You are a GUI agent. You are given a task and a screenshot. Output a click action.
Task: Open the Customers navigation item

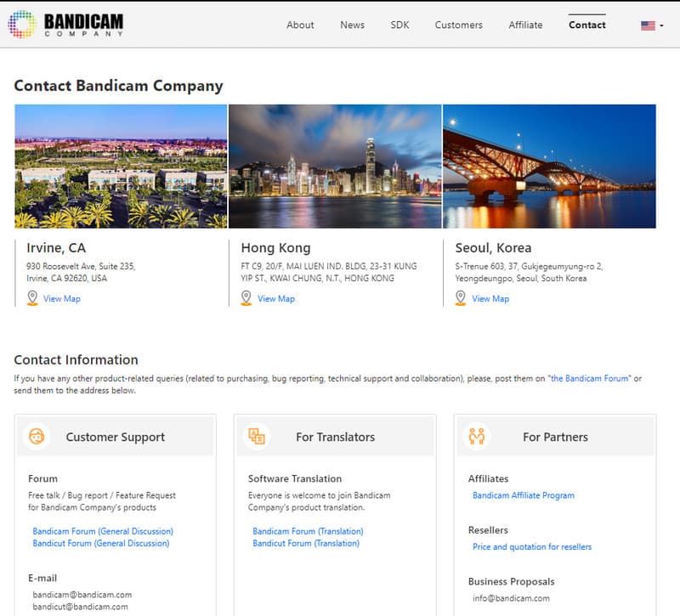[x=458, y=25]
